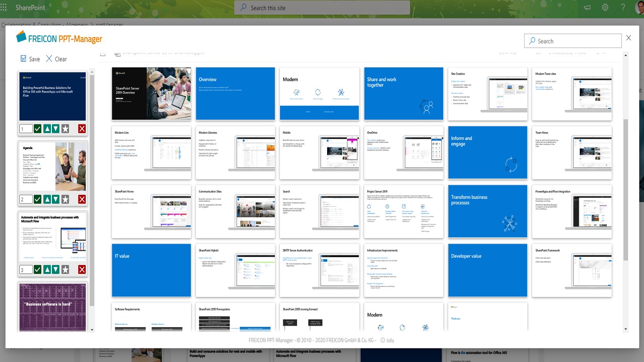Select the 'Mobile' slide thumbnail
Viewport: 644px width, 362px height.
pyautogui.click(x=320, y=153)
